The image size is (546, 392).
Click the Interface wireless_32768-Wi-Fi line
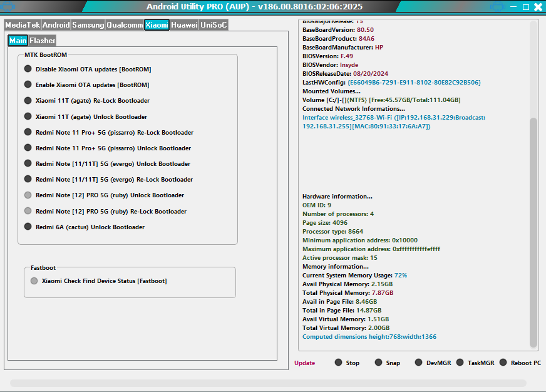[393, 122]
